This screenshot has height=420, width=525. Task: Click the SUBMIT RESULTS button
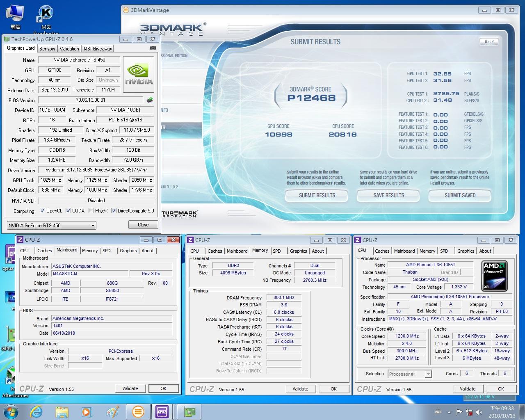point(317,196)
